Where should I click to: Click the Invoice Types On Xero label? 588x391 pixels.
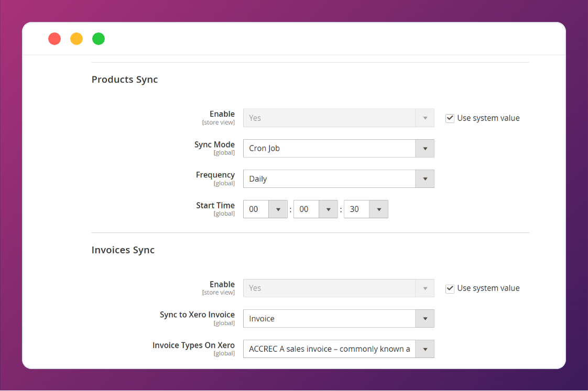pos(193,345)
